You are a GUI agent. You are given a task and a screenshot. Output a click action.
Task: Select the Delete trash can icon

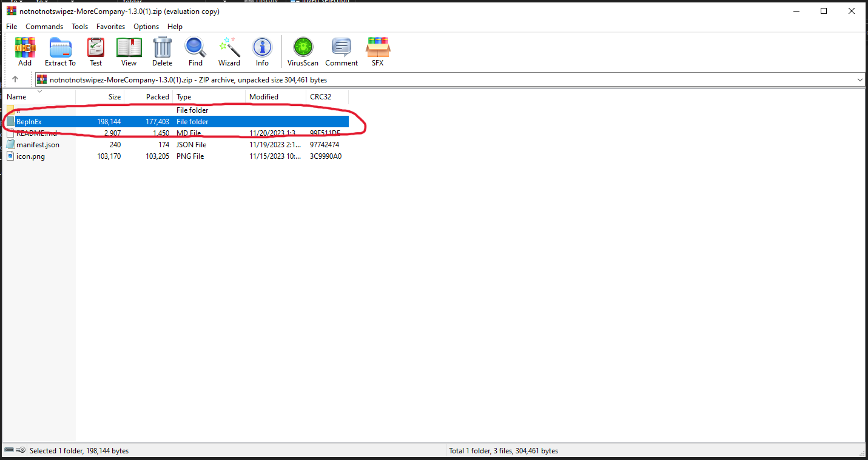click(x=162, y=52)
